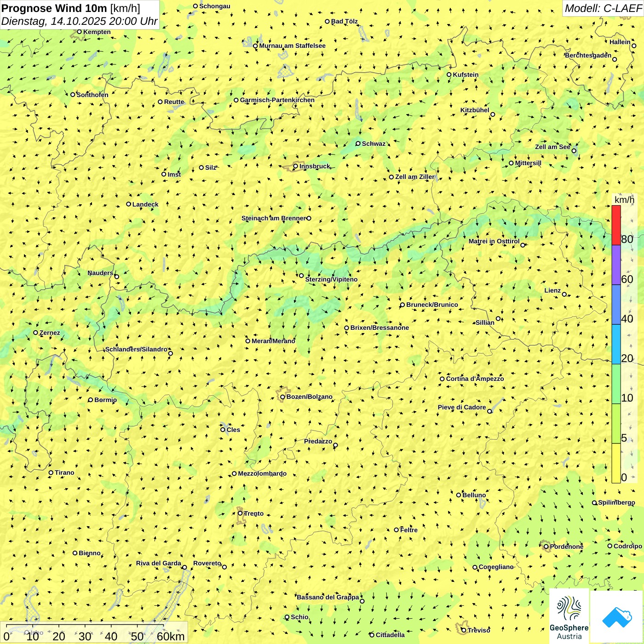Click the Pieve di Cadore label
Viewport: 644px width, 644px height.
(462, 407)
